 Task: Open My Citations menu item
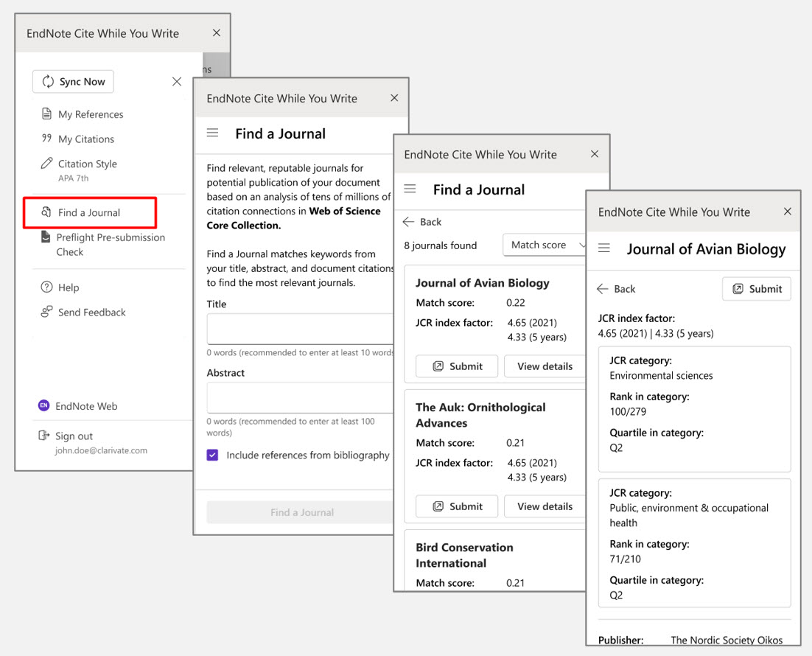[85, 139]
